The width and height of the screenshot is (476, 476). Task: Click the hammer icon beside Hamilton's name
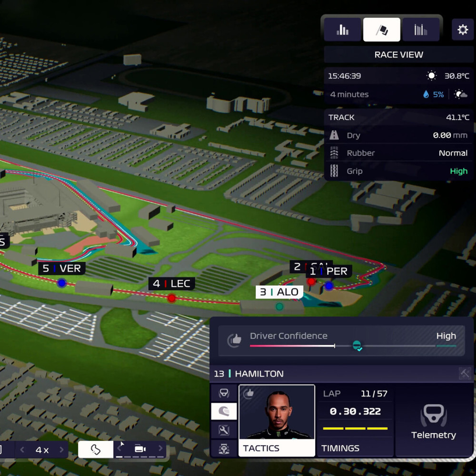[x=465, y=373]
